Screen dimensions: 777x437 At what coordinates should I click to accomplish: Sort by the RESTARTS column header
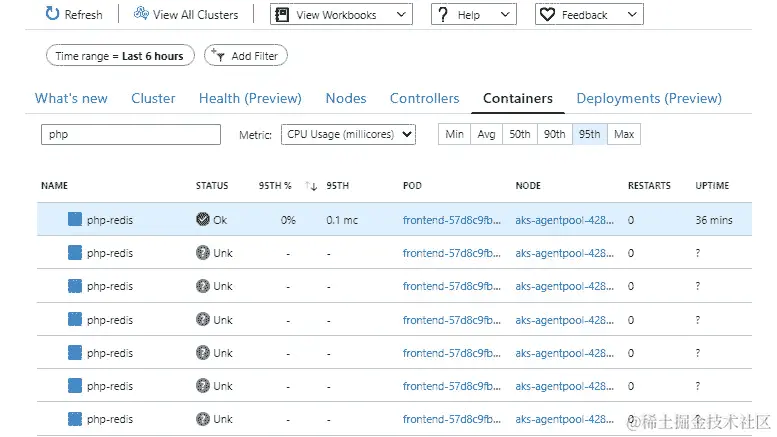649,186
